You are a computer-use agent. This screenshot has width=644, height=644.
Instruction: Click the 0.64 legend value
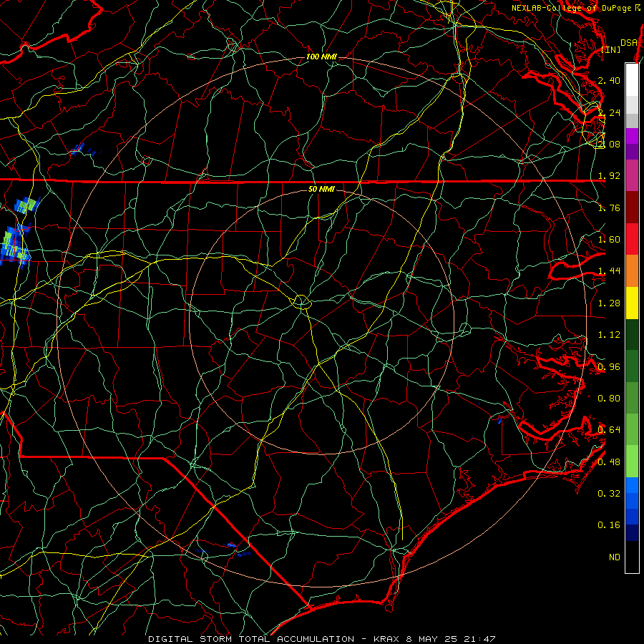[x=609, y=430]
